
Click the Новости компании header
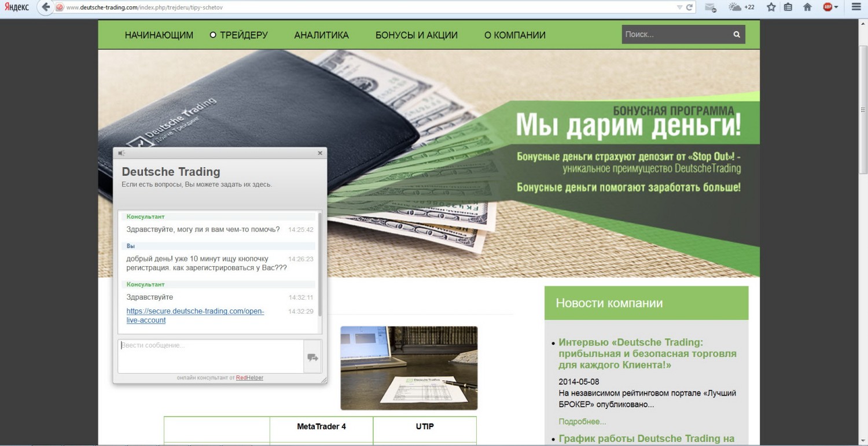pos(646,303)
